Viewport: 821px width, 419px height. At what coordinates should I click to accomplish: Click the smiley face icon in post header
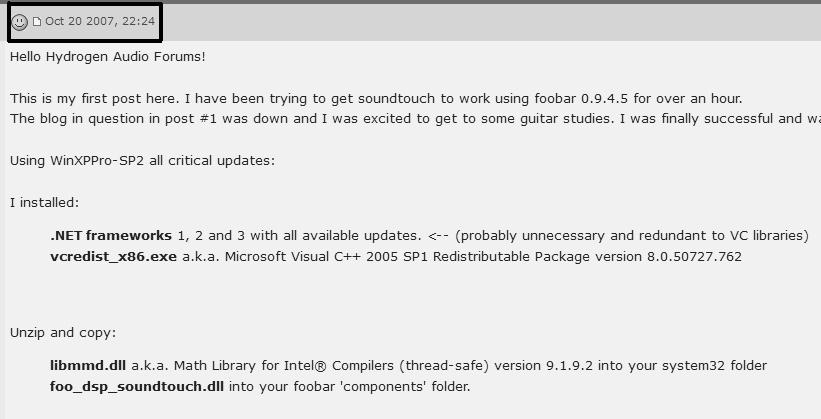(x=19, y=22)
